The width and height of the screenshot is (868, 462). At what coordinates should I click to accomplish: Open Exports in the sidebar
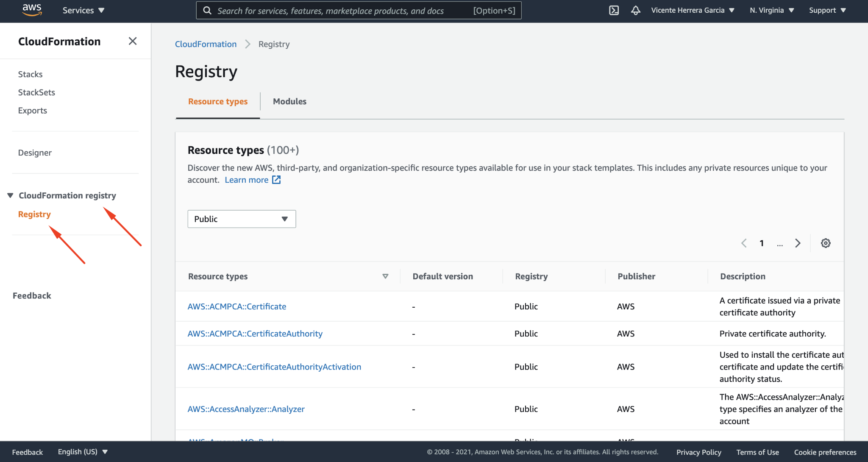pyautogui.click(x=32, y=111)
